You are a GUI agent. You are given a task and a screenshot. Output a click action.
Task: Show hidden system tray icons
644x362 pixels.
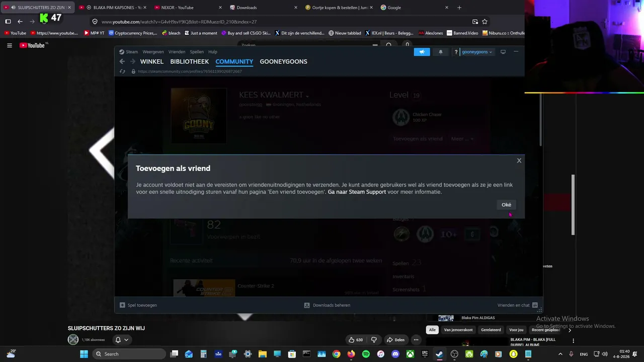tap(560, 354)
